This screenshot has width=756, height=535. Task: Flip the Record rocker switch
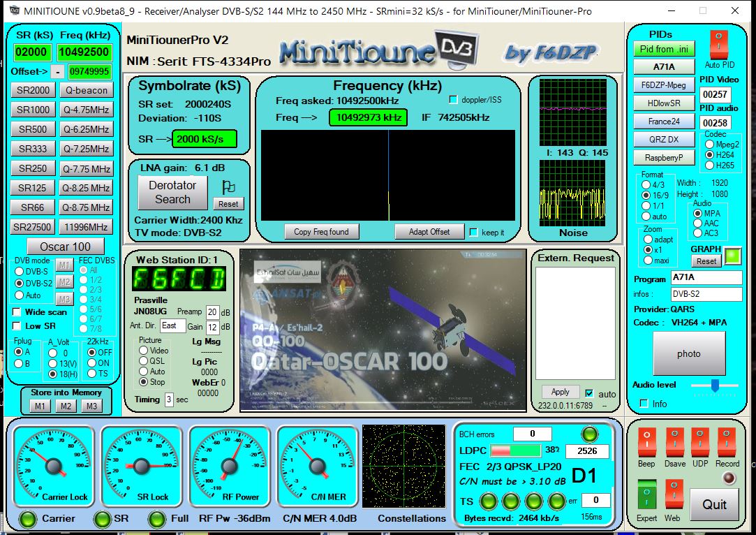[x=727, y=443]
